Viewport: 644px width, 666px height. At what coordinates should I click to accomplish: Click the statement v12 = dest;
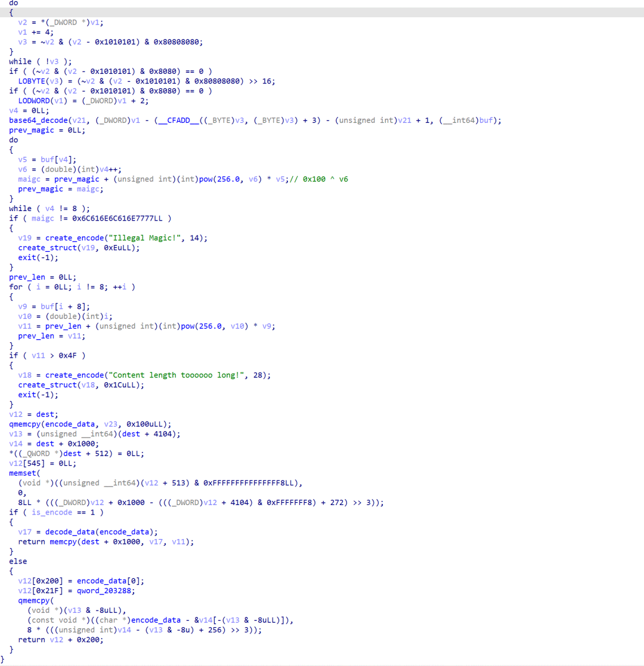tap(33, 414)
